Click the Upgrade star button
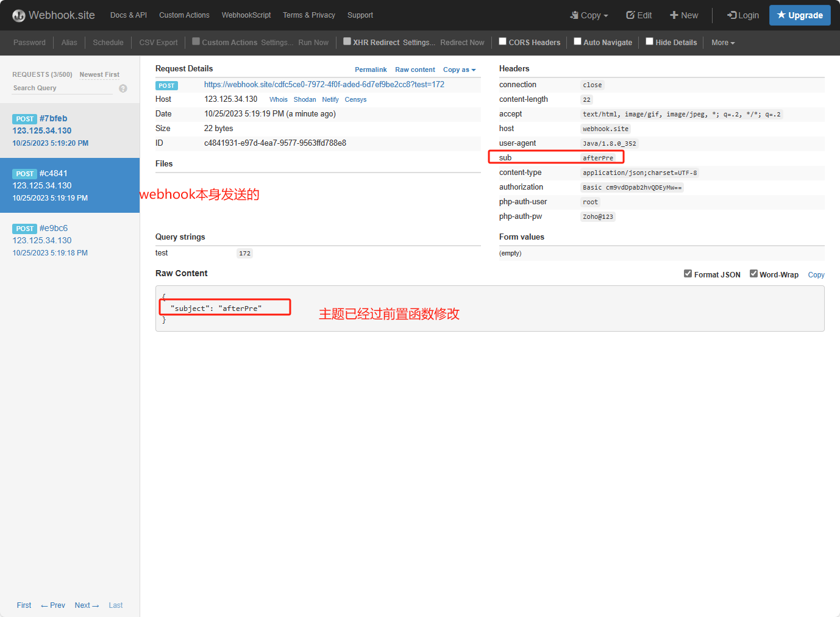840x617 pixels. [x=799, y=15]
